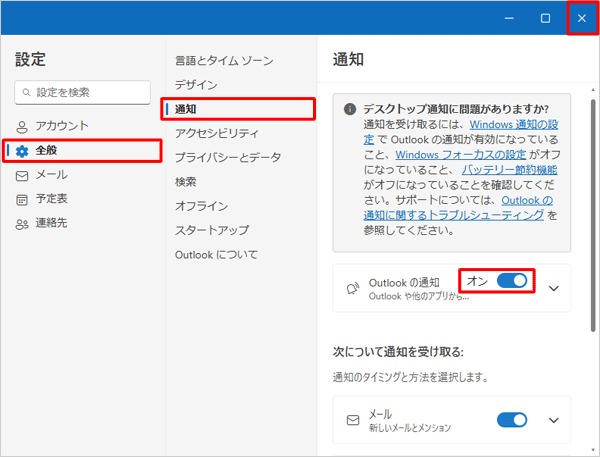Minimize the settings window
The image size is (600, 457).
[x=509, y=18]
